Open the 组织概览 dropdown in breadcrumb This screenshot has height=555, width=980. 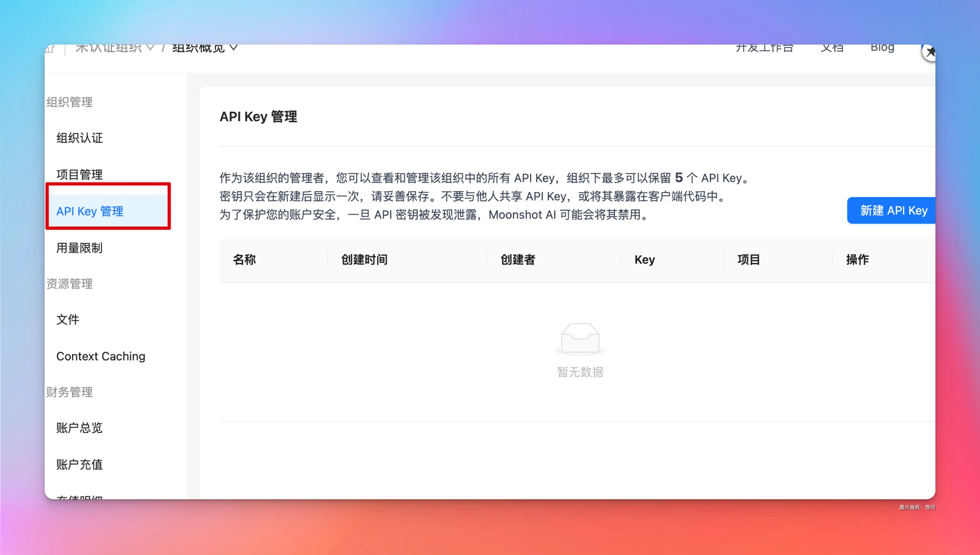[205, 48]
